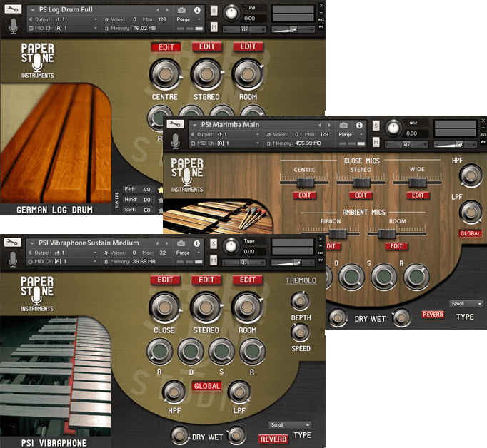
Task: Open wrench settings in Log Drum window
Action: coord(13,9)
